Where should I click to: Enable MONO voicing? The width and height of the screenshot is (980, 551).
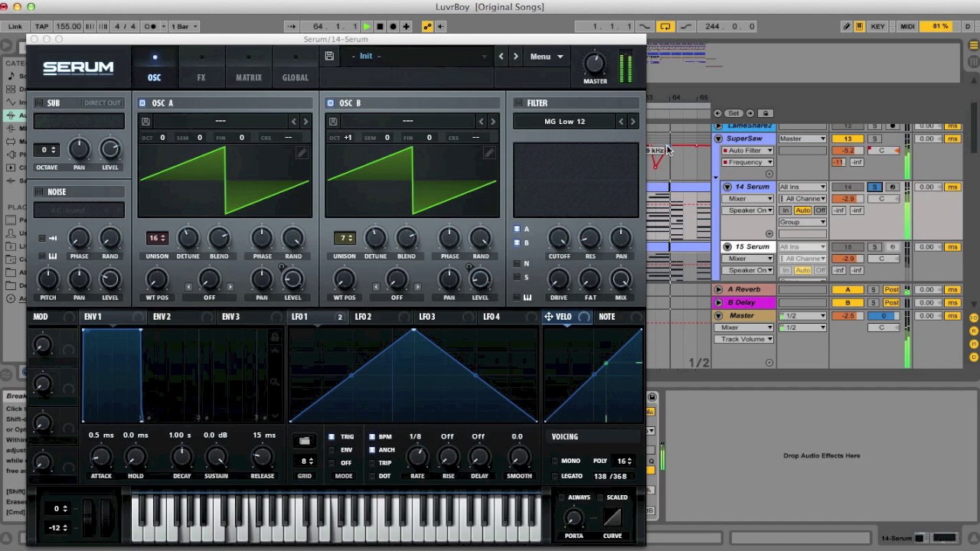point(554,461)
